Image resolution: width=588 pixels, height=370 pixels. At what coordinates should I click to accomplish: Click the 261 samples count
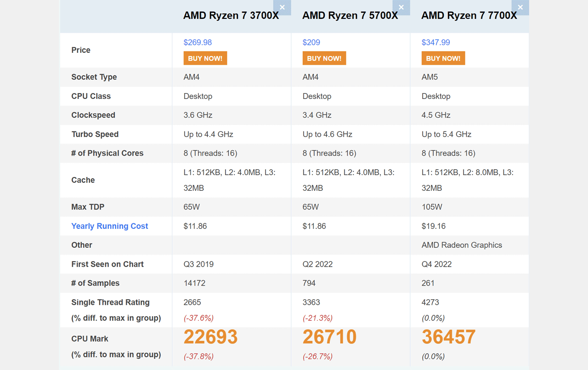(428, 283)
